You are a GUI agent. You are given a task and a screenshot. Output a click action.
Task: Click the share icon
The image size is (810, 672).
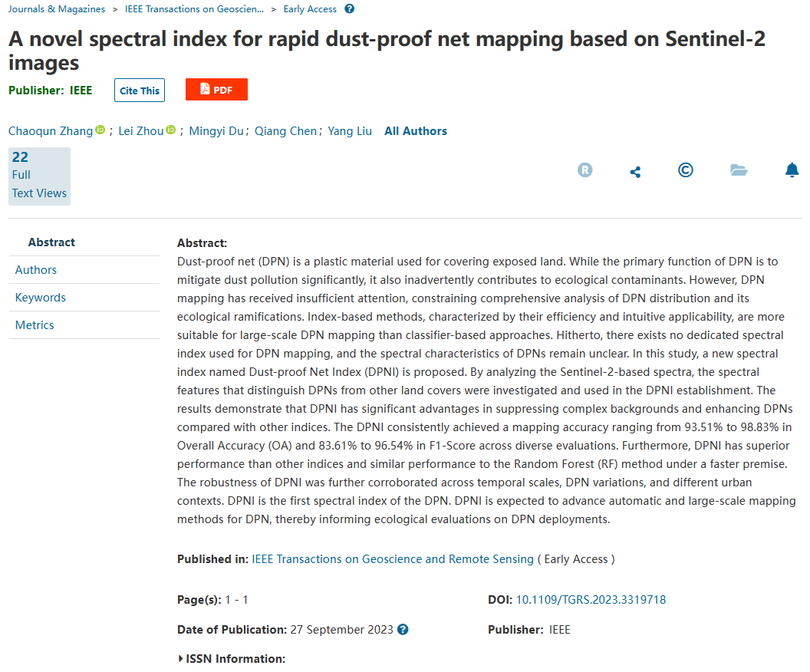(635, 172)
